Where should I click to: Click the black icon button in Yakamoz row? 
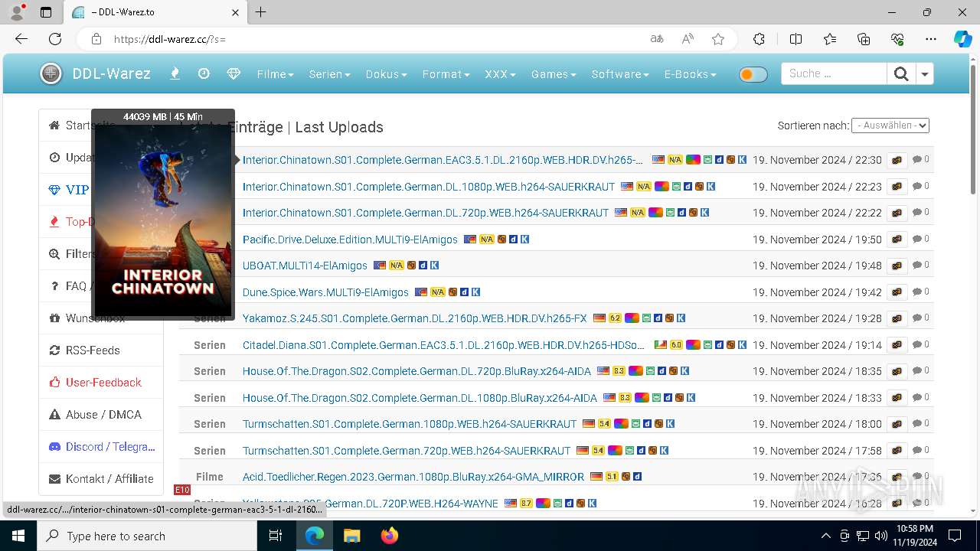coord(897,318)
